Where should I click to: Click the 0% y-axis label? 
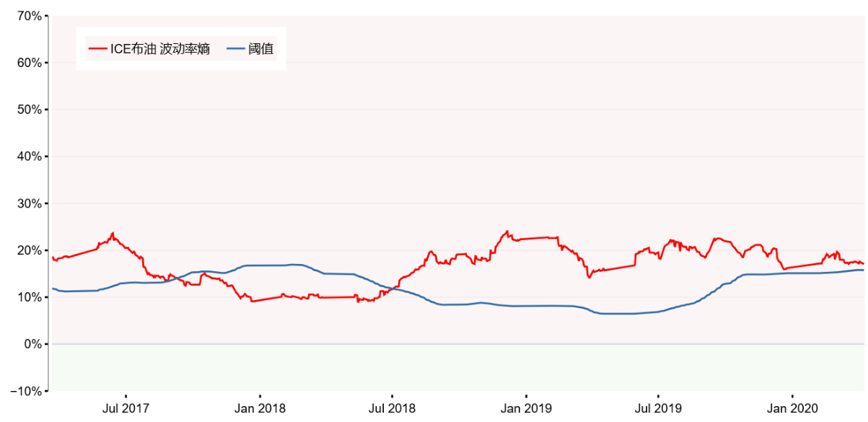[x=31, y=344]
